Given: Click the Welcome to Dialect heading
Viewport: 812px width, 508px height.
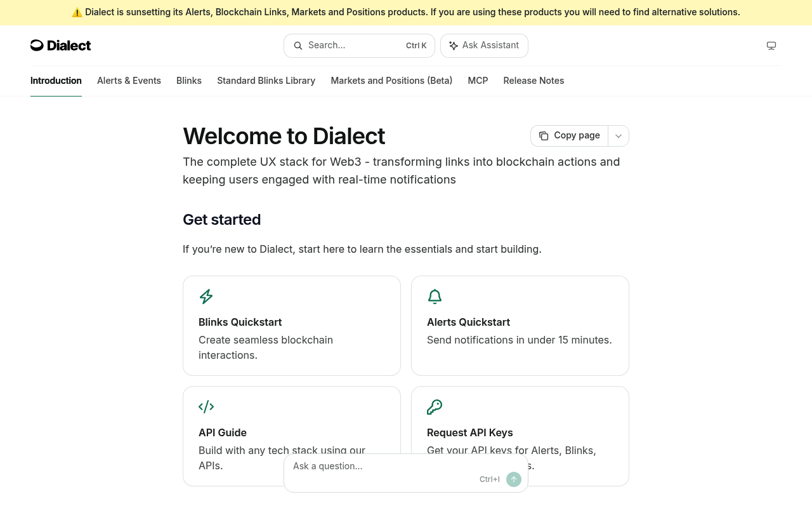Looking at the screenshot, I should pos(284,136).
